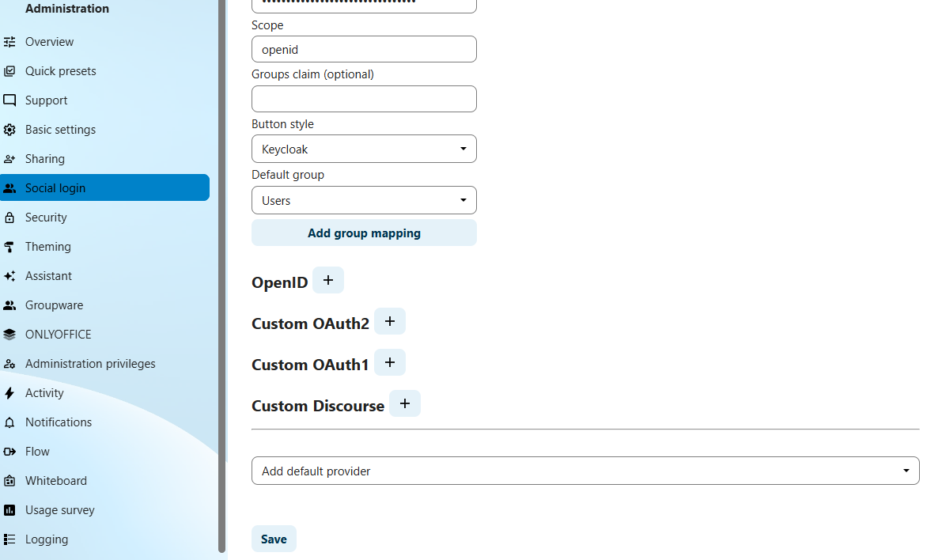Click the Administration heading
This screenshot has width=942, height=560.
click(67, 9)
